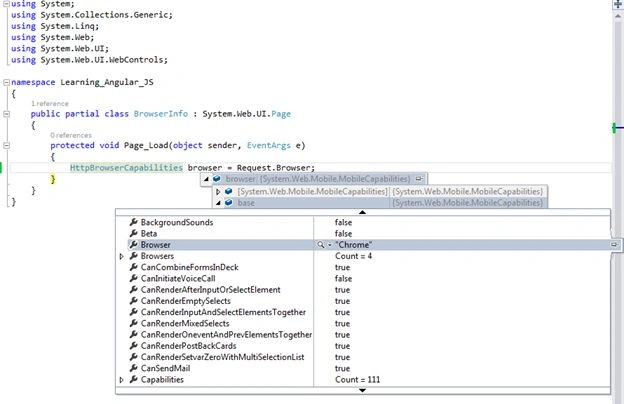Open the visualizer dropdown arrow next to magnifier
Image resolution: width=624 pixels, height=404 pixels.
coord(330,245)
